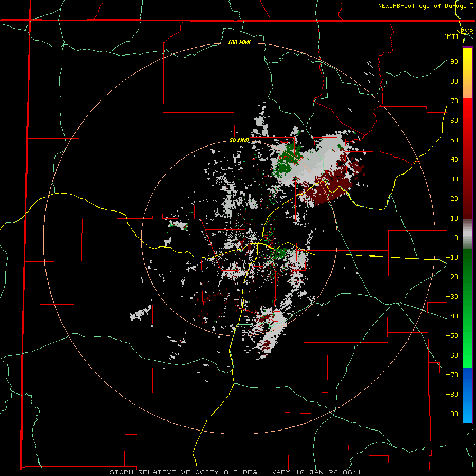476x476 pixels.
Task: Click the STORM RELATIVE VELOCITY product title
Action: 164,472
